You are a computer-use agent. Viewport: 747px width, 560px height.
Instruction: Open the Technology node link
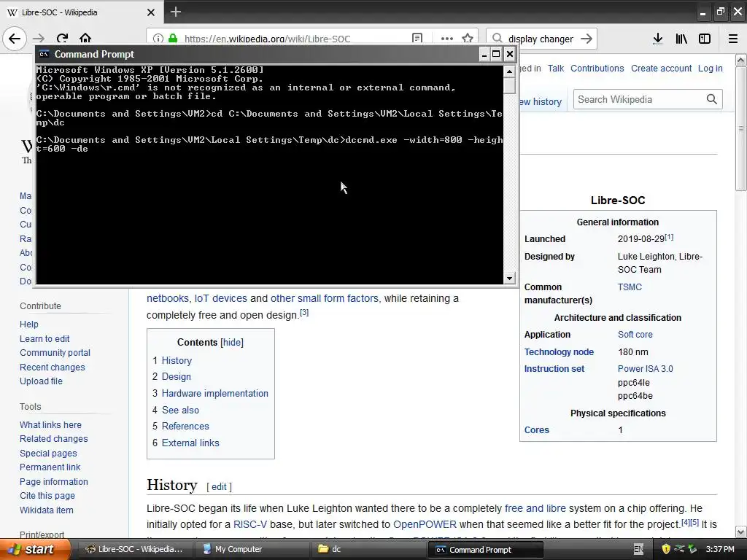pyautogui.click(x=559, y=352)
